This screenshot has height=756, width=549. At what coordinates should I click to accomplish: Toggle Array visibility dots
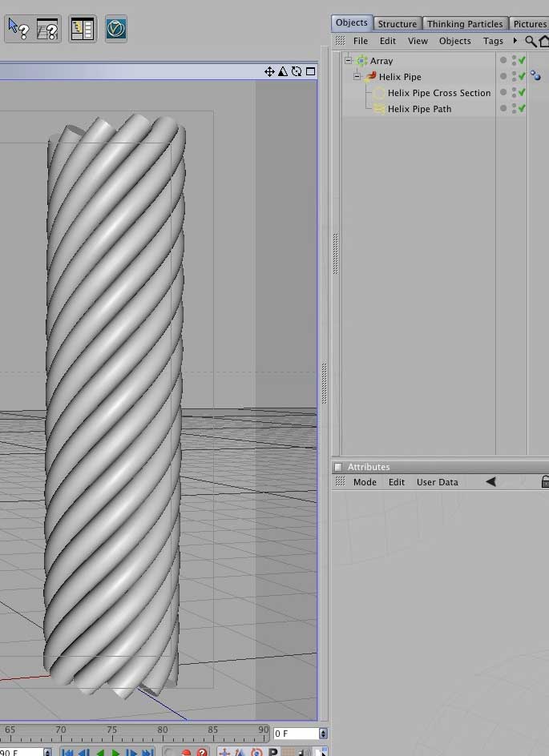(514, 60)
